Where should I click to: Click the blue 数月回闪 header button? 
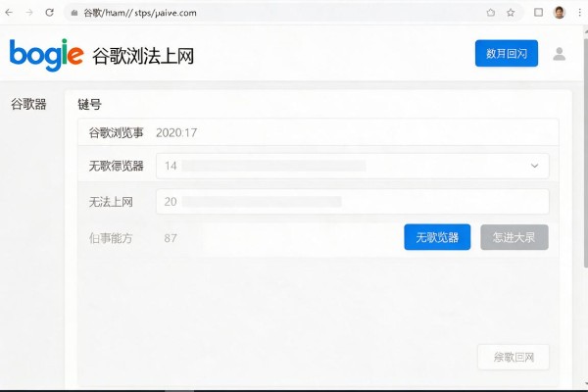pyautogui.click(x=507, y=53)
